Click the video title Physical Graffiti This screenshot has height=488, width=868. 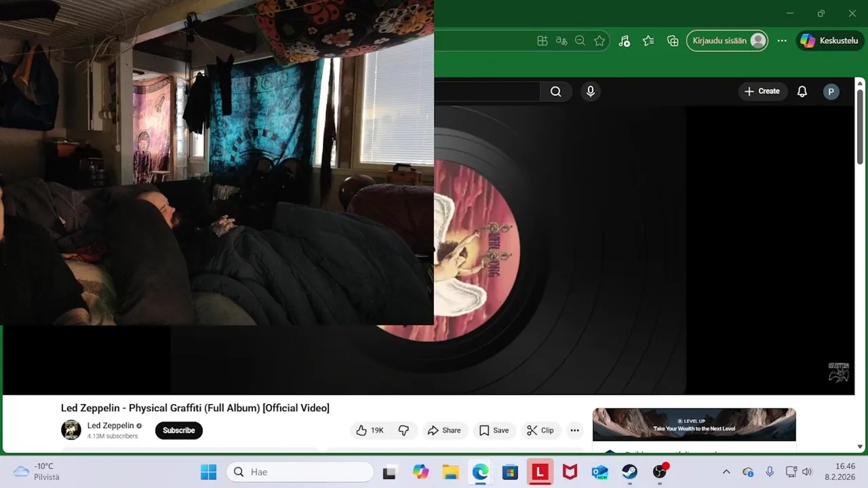(x=195, y=408)
